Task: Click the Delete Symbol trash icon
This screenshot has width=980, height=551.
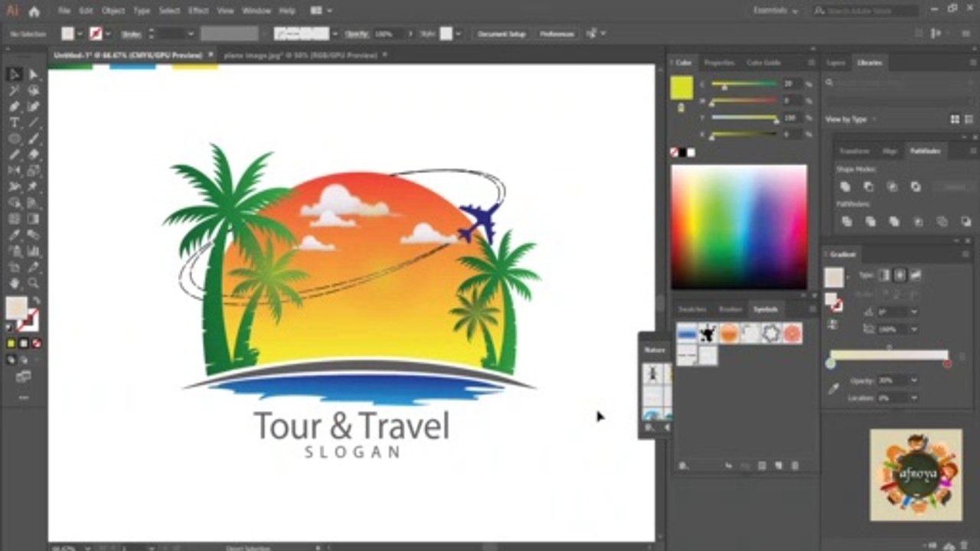Action: [795, 465]
